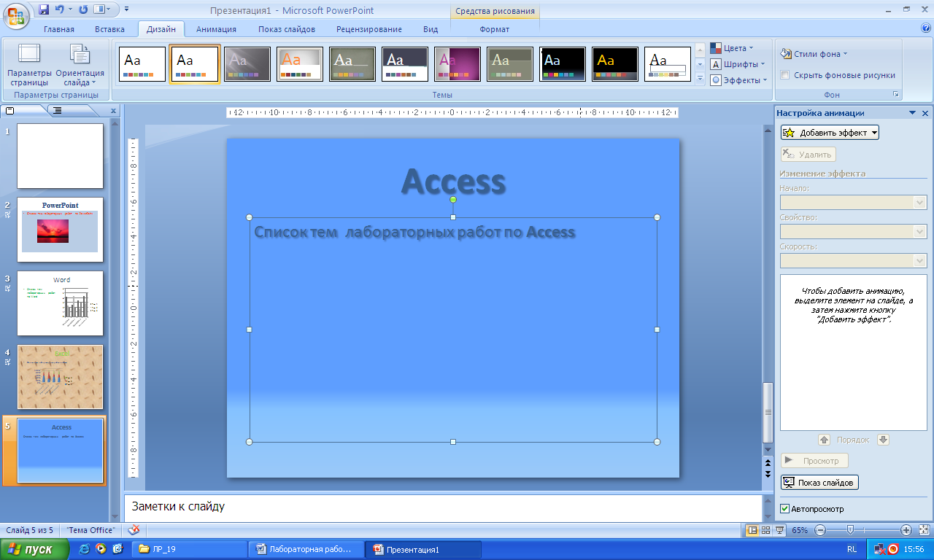This screenshot has width=934, height=560.
Task: Open the Формат drawing tools tab
Action: pyautogui.click(x=495, y=29)
